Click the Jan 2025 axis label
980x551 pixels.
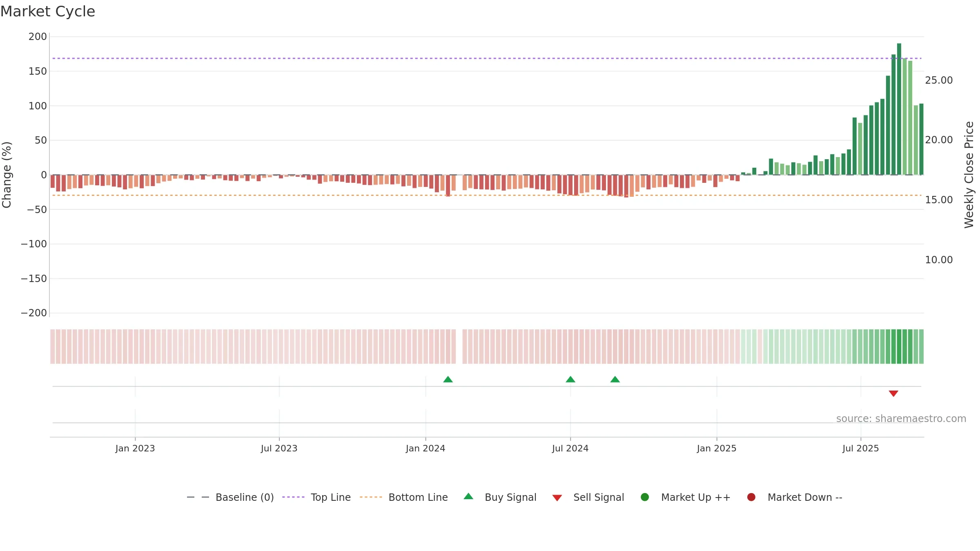pos(717,449)
